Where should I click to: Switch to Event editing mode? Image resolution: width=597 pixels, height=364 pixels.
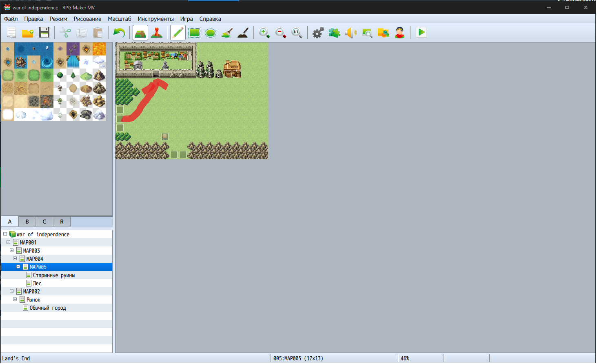click(157, 33)
